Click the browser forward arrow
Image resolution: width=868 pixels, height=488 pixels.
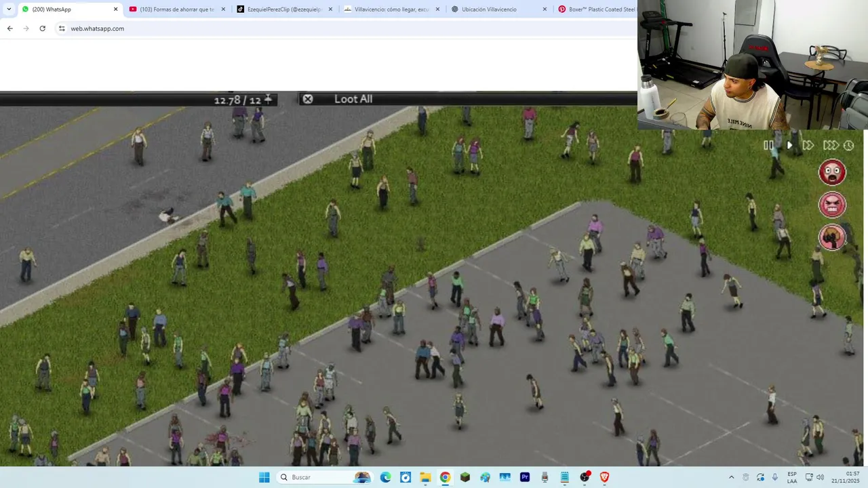(26, 28)
